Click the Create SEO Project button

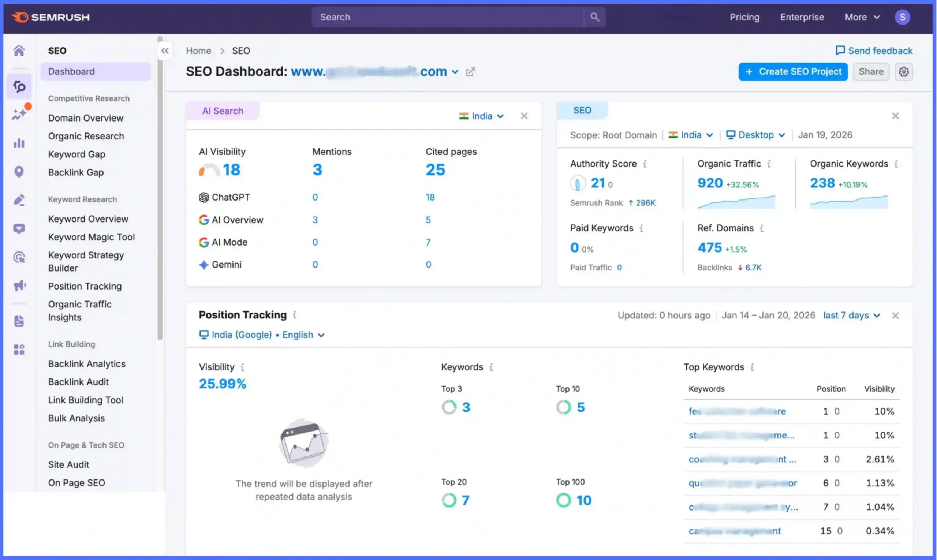tap(793, 72)
